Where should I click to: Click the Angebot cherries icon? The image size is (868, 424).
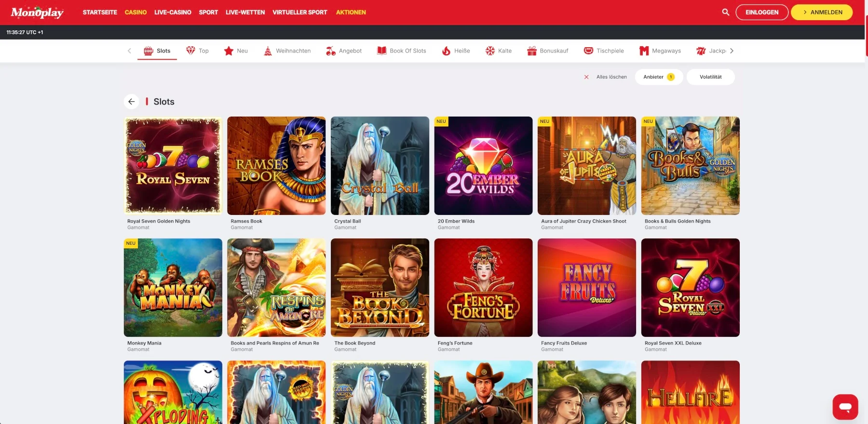331,51
